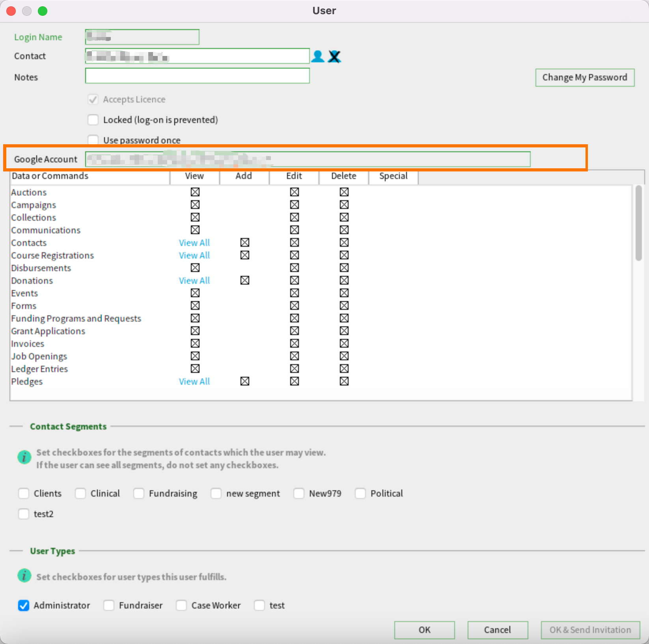Viewport: 649px width, 644px height.
Task: Toggle the Contacts Add permission checkbox
Action: 244,242
